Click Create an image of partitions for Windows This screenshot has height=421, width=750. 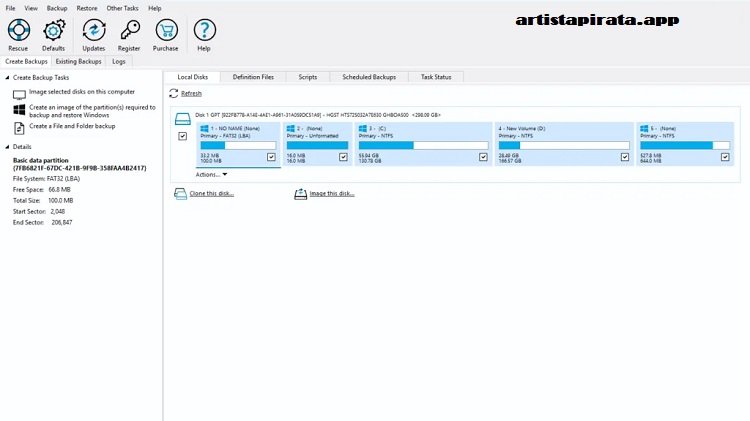point(92,111)
